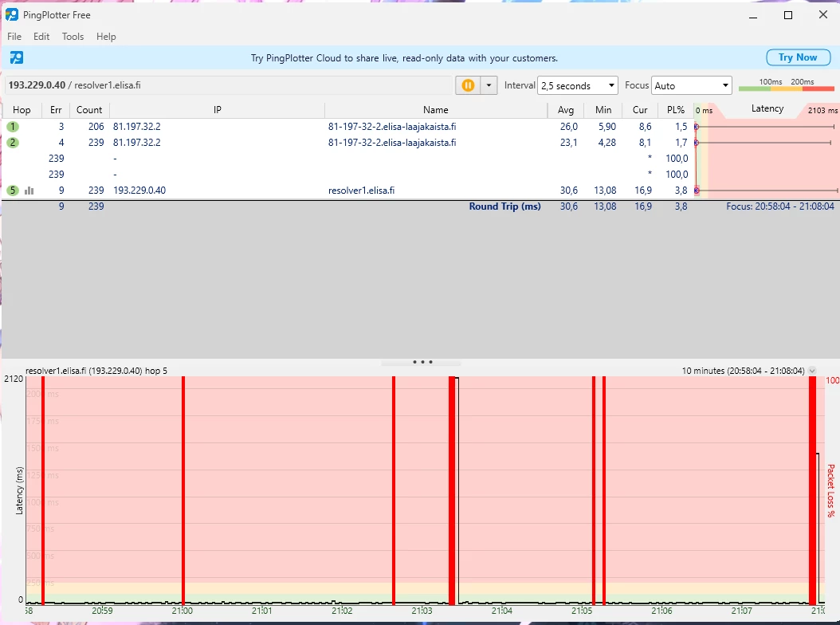Expand the Interval 2,5 seconds dropdown
The width and height of the screenshot is (840, 625).
(x=578, y=85)
